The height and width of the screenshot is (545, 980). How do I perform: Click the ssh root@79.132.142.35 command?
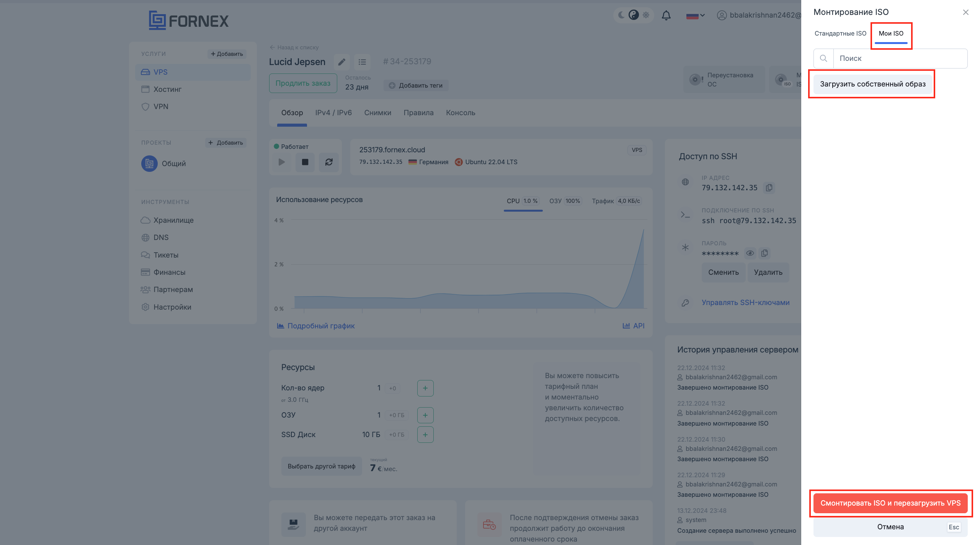[x=749, y=220]
